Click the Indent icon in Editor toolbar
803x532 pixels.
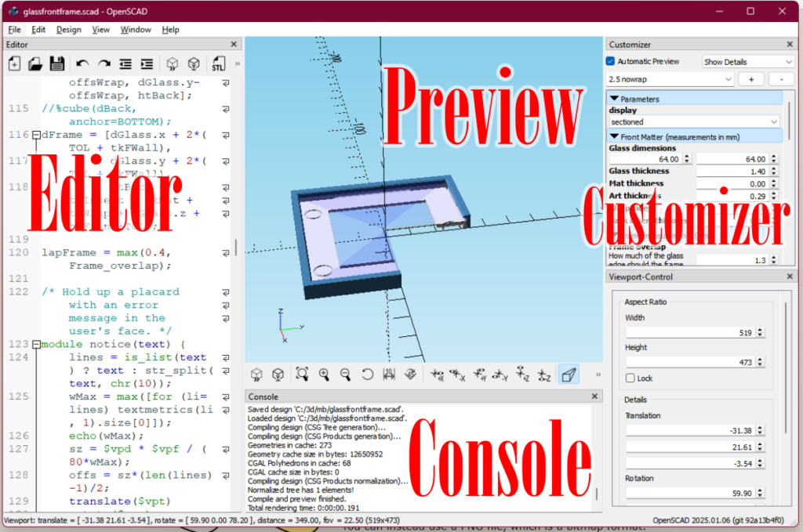point(147,63)
